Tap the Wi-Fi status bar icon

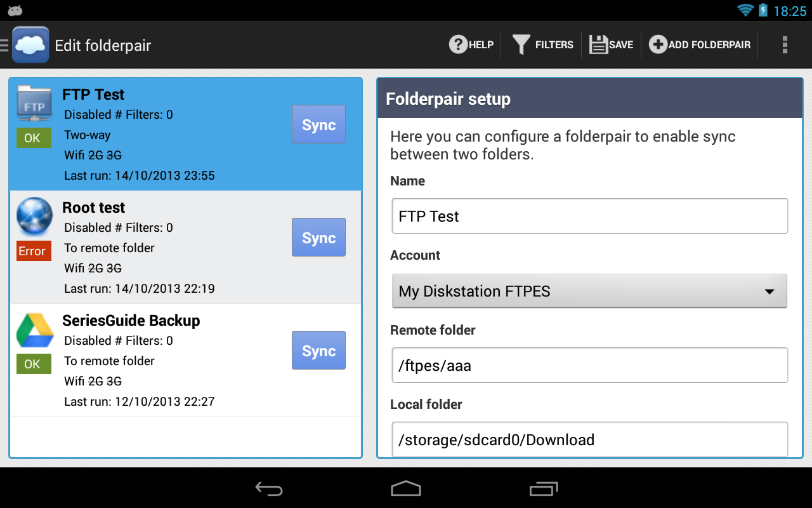pos(745,10)
